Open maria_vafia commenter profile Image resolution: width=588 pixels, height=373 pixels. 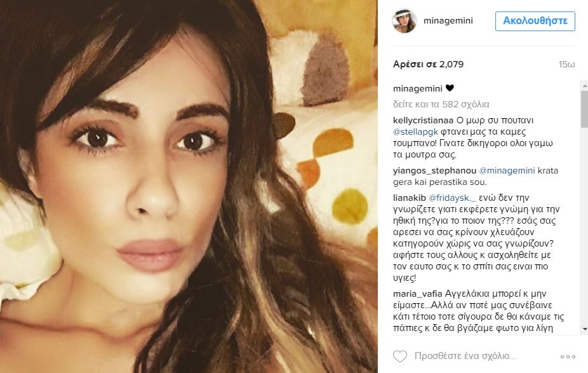point(418,294)
